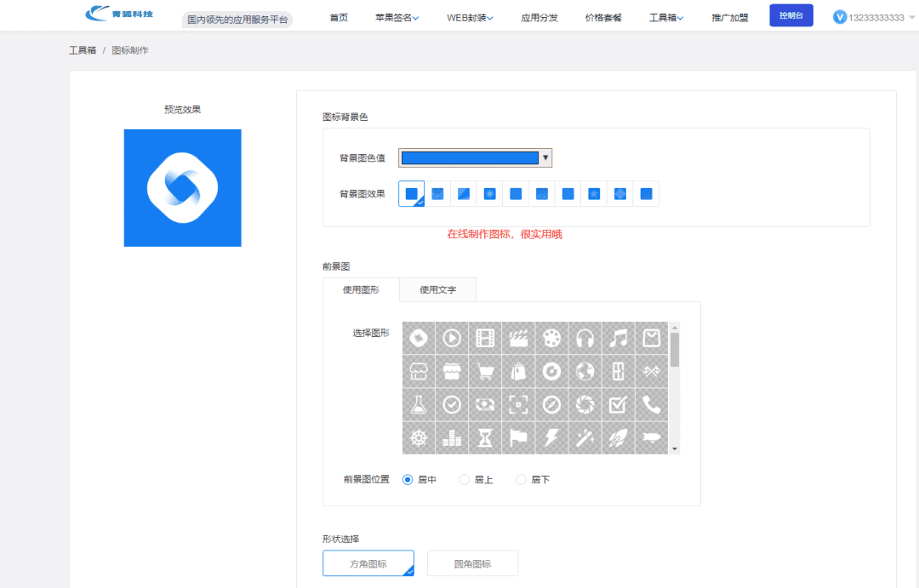
Task: Select 居下 foreground position
Action: click(x=521, y=480)
